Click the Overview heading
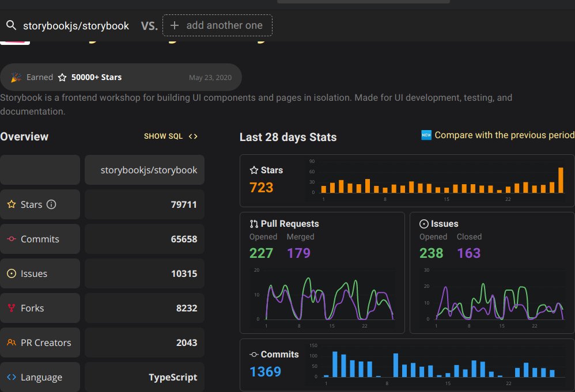 pos(24,136)
